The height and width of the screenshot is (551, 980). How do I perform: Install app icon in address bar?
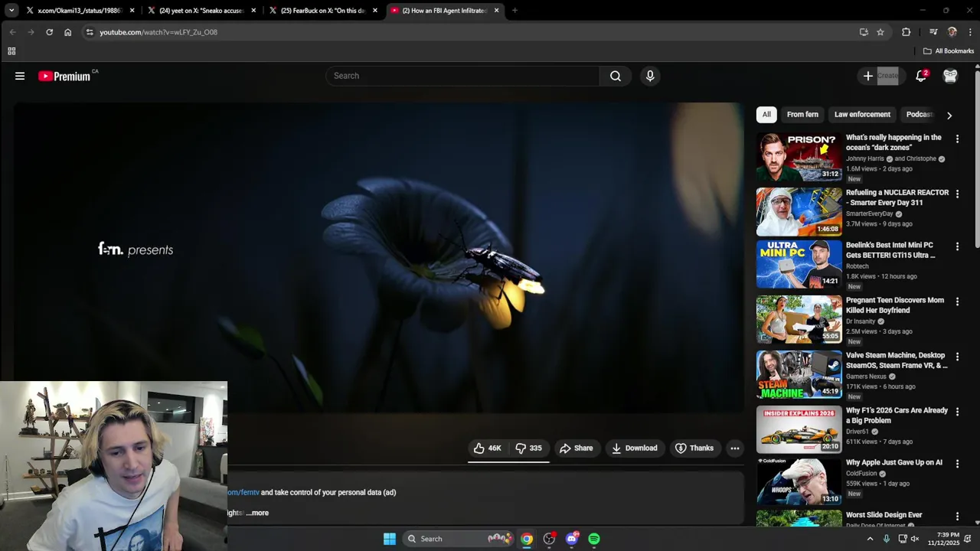pyautogui.click(x=864, y=32)
